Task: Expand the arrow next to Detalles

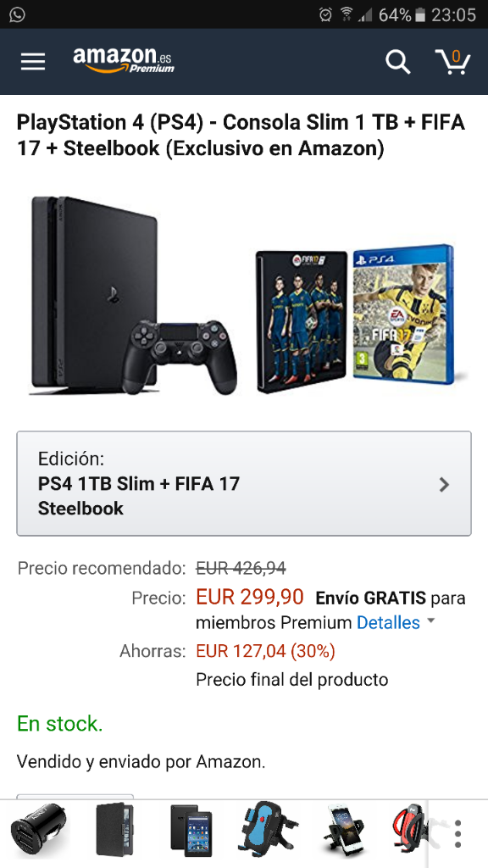Action: tap(431, 621)
